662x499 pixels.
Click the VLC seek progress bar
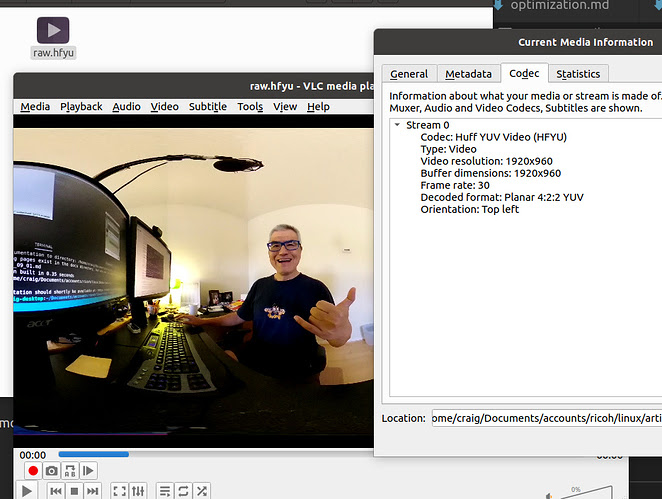[216, 454]
